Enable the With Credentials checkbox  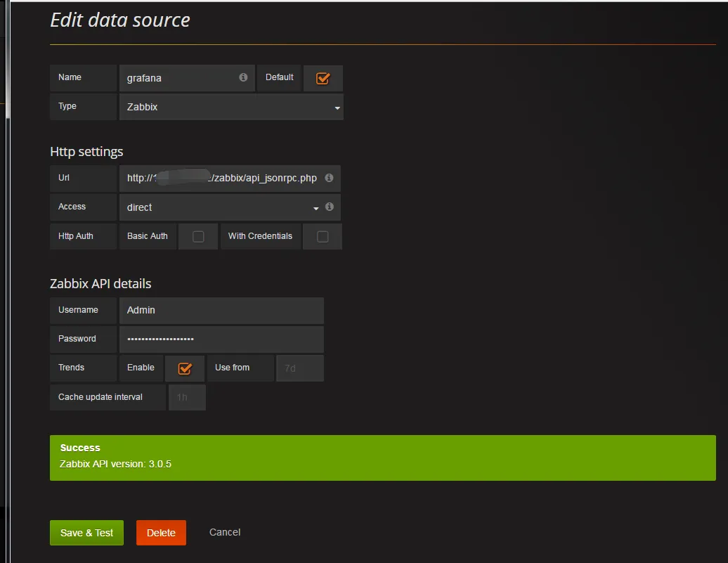tap(323, 236)
